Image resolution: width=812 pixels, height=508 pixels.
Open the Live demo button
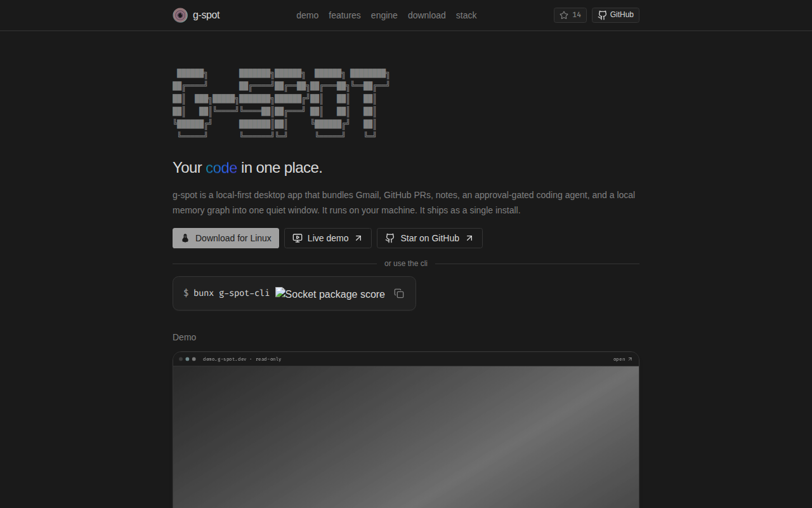328,238
